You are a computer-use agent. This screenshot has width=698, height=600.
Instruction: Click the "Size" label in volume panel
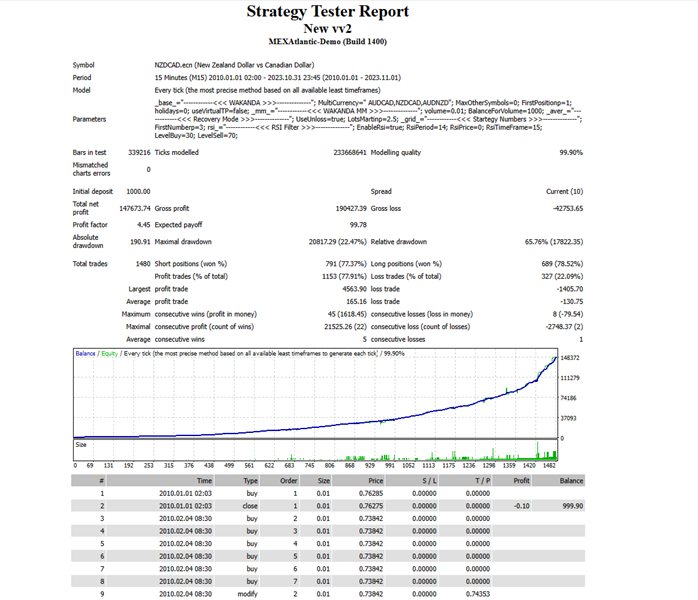81,445
